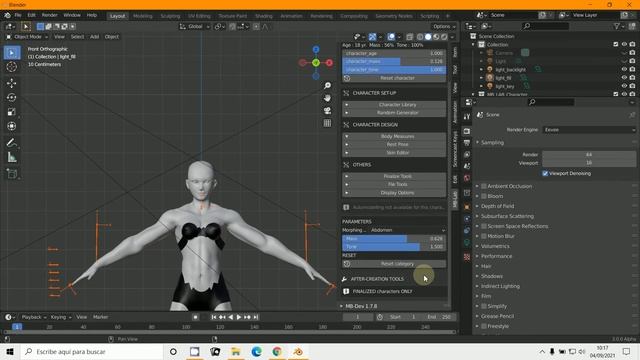640x360 pixels.
Task: Click the viewport pan hand icon
Action: (327, 98)
